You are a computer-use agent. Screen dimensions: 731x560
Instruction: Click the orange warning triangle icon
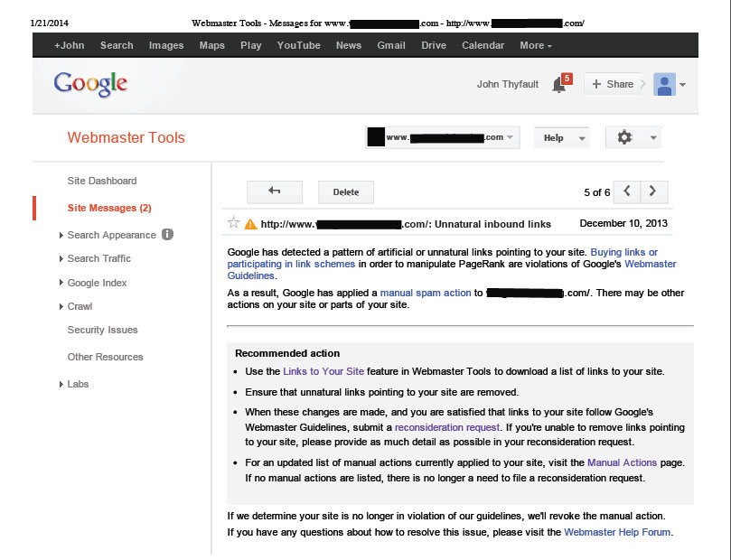pos(251,224)
